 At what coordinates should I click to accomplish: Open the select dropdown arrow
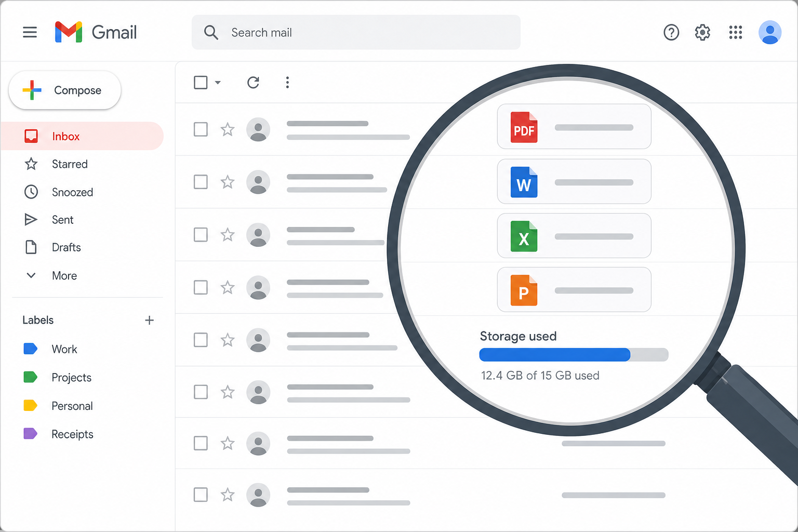tap(218, 82)
